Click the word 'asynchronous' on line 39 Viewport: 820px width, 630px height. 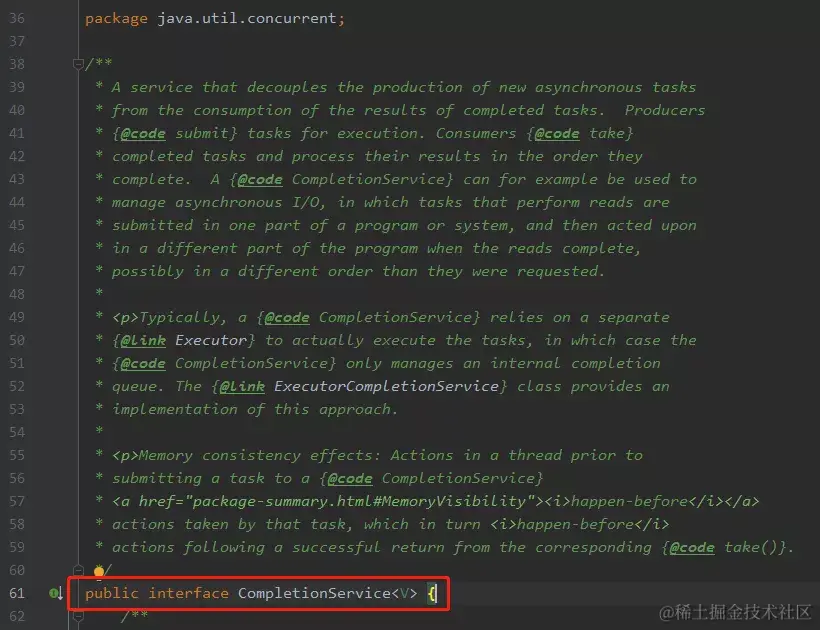(588, 88)
